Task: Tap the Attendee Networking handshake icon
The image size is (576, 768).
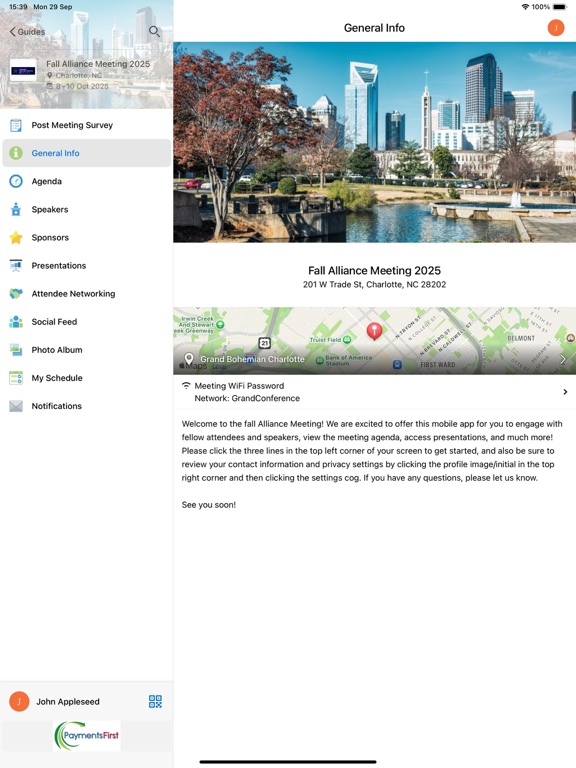Action: click(16, 294)
